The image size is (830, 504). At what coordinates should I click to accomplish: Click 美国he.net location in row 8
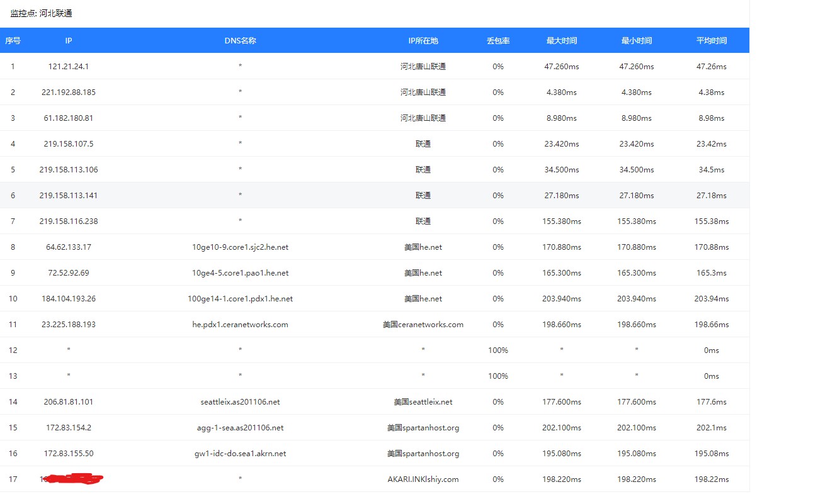pyautogui.click(x=423, y=247)
